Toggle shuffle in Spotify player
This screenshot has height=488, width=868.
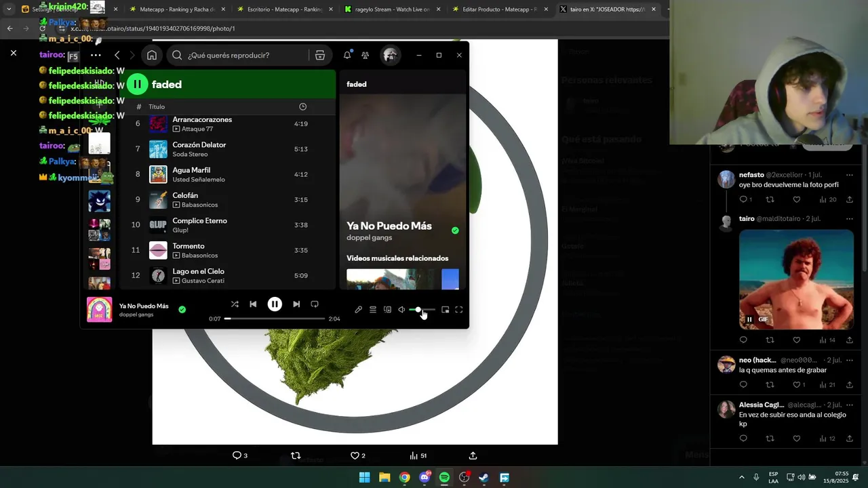235,304
